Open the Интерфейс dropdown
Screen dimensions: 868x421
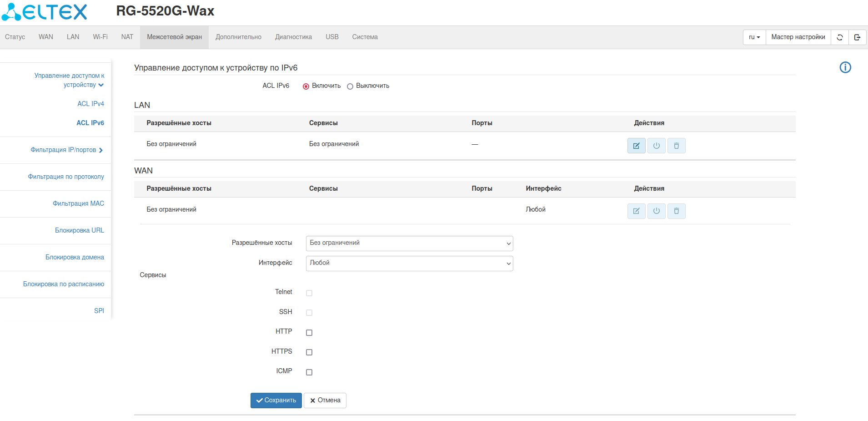(x=409, y=264)
